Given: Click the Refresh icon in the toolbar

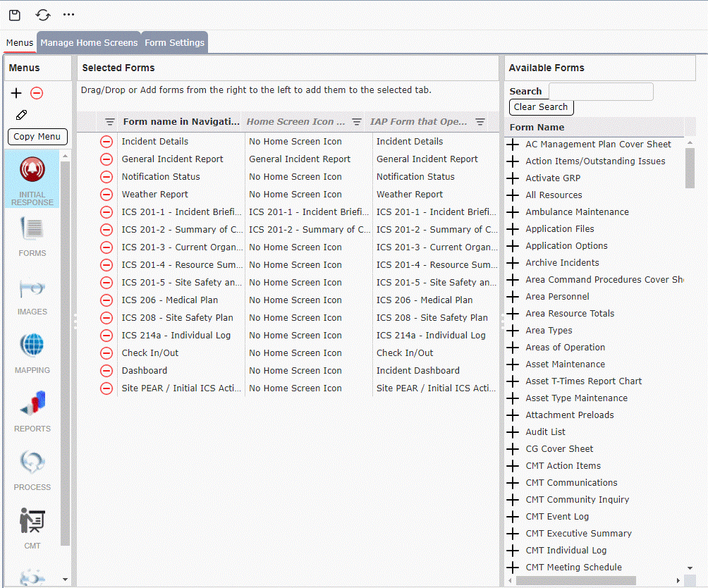Looking at the screenshot, I should coord(42,14).
